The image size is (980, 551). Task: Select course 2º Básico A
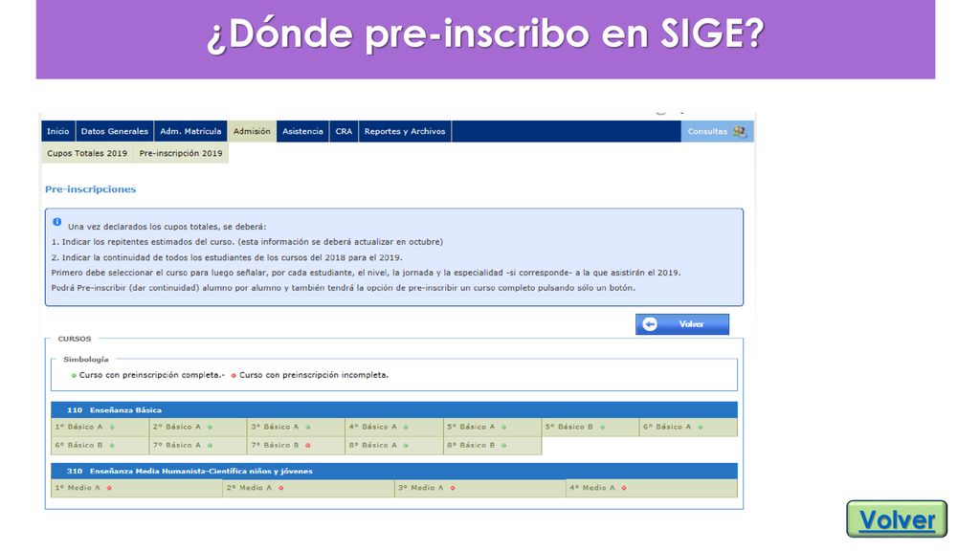pos(198,428)
